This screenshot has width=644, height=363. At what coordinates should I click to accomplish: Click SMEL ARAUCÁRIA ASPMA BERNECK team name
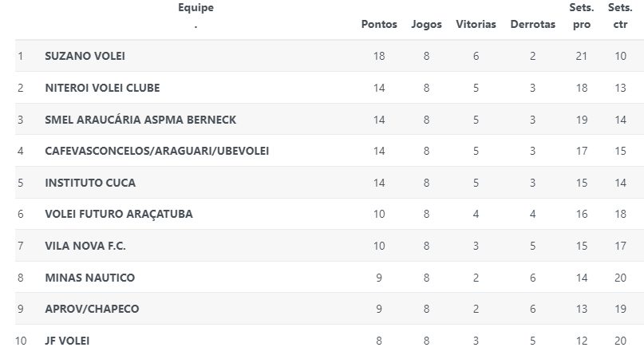tap(140, 120)
